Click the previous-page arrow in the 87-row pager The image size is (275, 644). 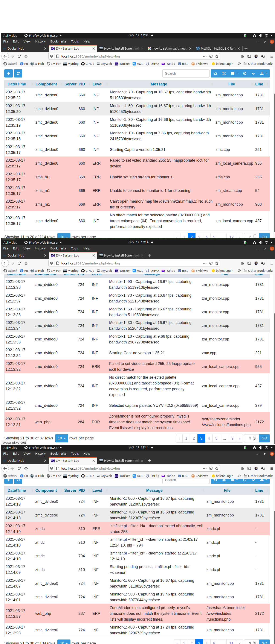point(179,438)
